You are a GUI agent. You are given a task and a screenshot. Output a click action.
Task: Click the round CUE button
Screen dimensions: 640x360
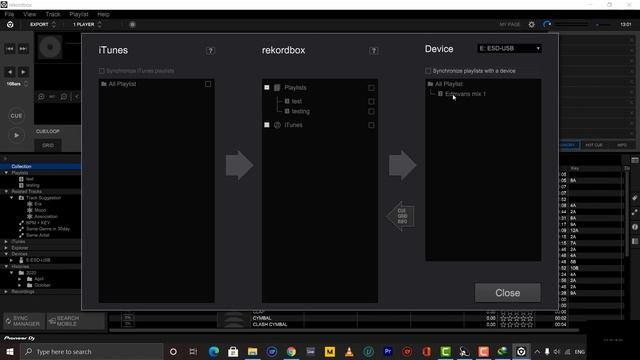click(x=16, y=116)
